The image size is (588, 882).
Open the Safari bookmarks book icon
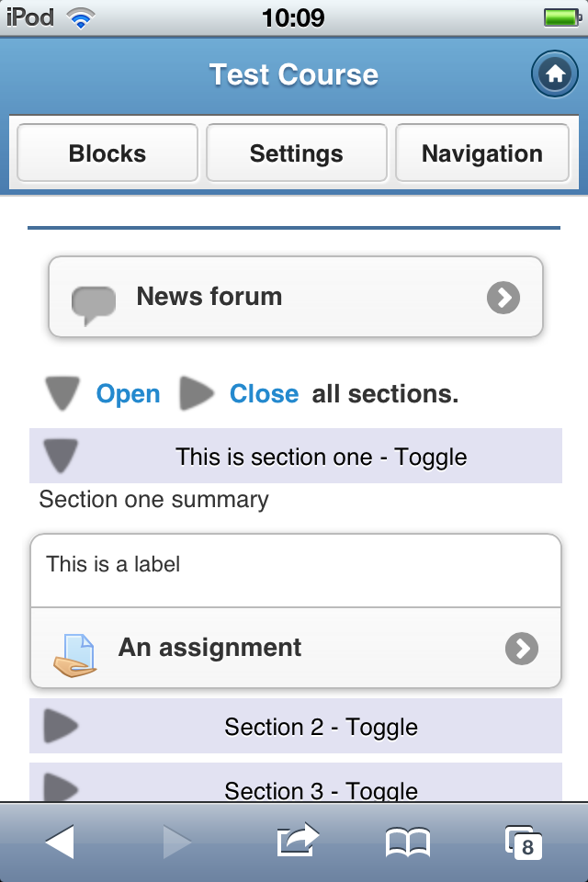pyautogui.click(x=408, y=842)
